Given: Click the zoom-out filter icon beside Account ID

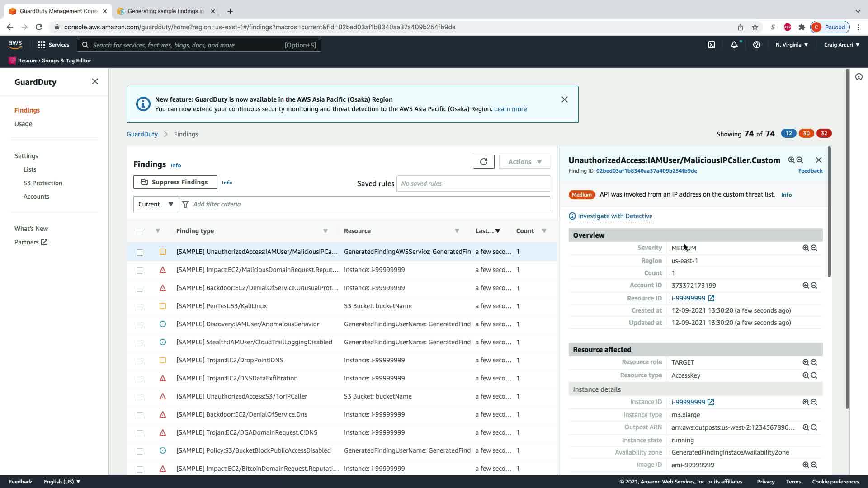Looking at the screenshot, I should [x=814, y=286].
